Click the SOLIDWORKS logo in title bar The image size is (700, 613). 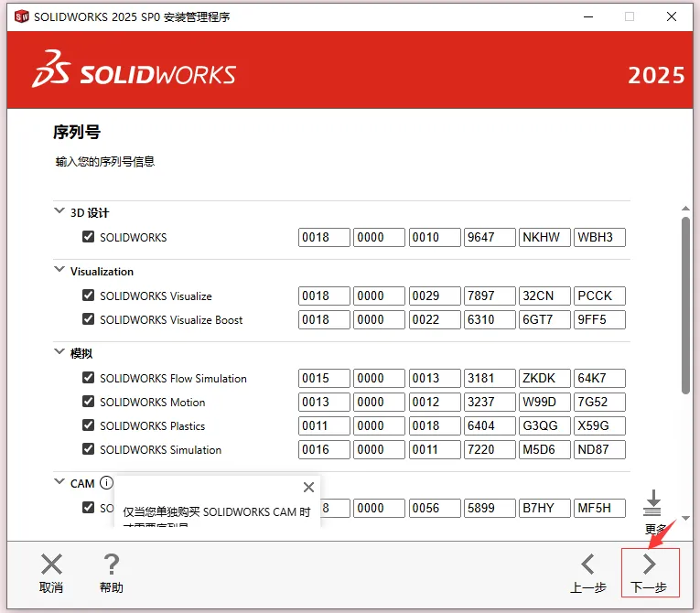[x=21, y=16]
